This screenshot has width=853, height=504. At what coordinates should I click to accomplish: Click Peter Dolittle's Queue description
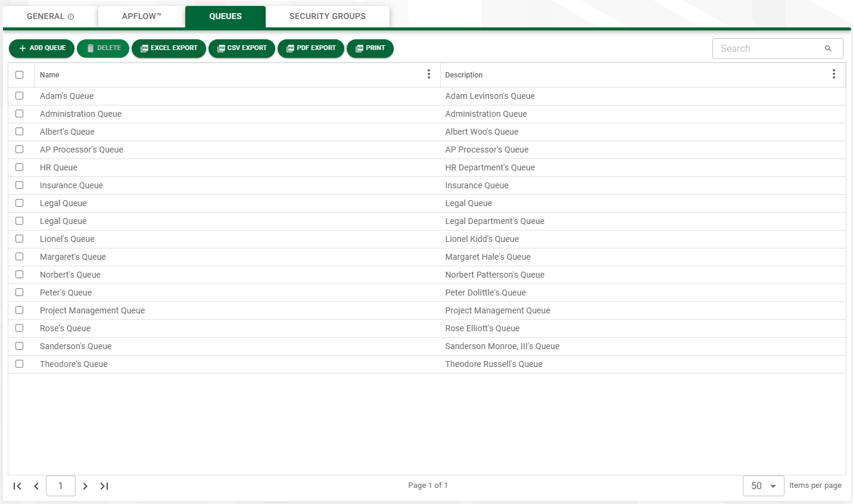485,293
